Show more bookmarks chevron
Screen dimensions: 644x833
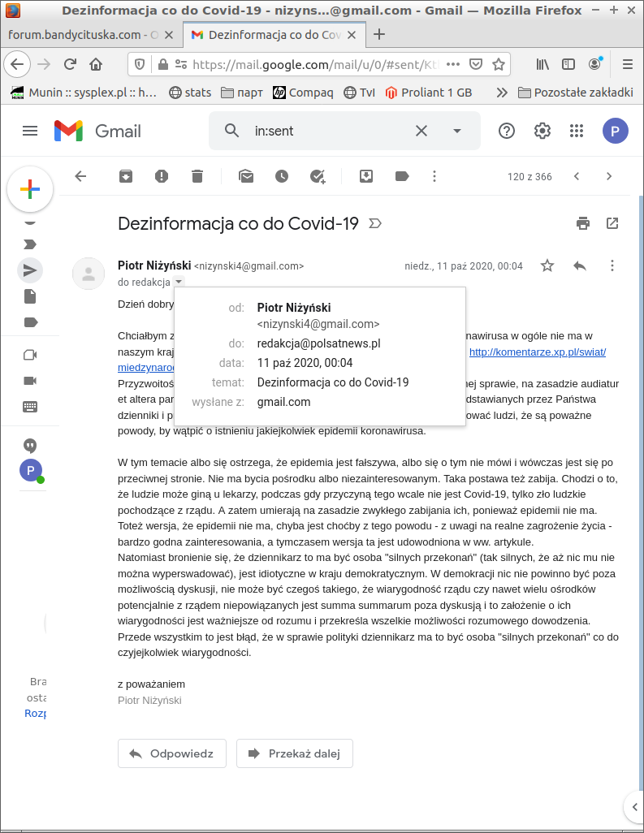[502, 93]
